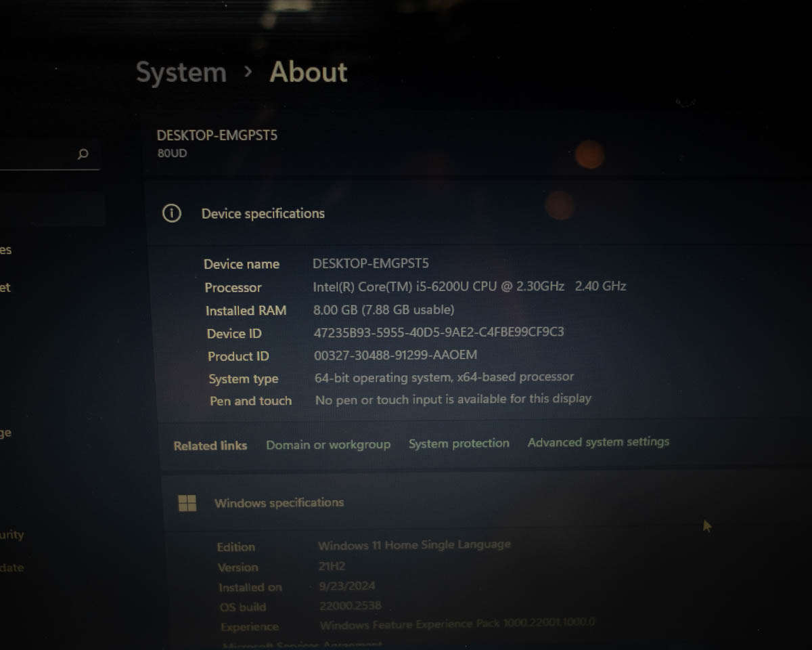
Task: Open the System protection link
Action: point(459,443)
